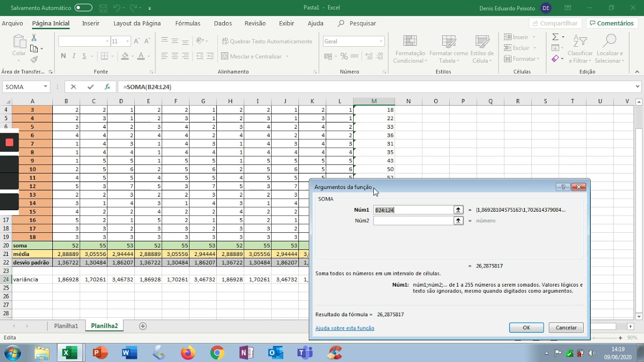The width and height of the screenshot is (644, 362).
Task: Switch to the Inserir tab
Action: [91, 23]
